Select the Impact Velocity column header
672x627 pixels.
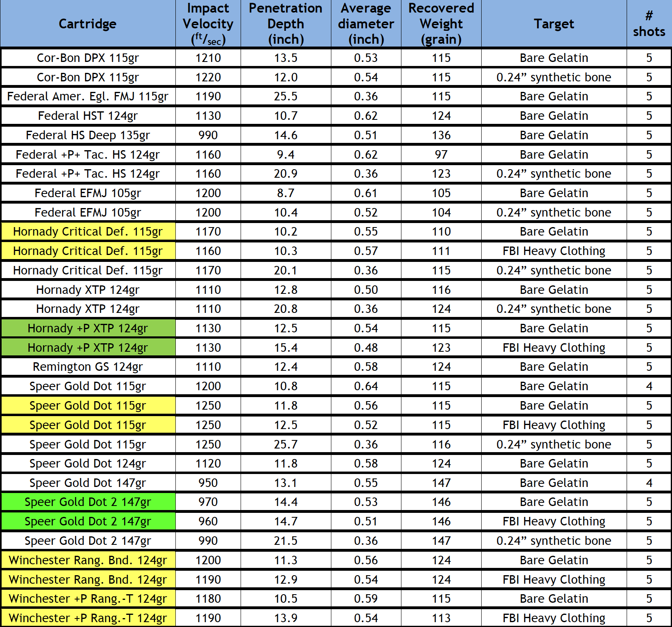208,24
